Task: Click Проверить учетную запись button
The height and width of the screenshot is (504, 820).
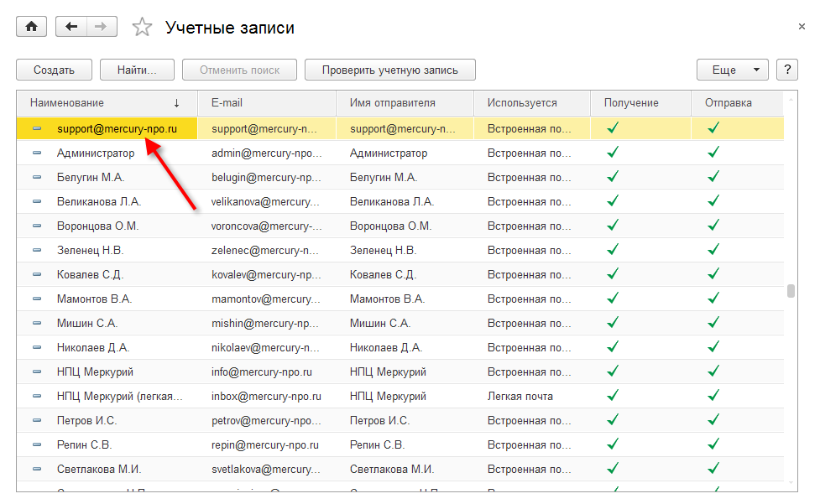Action: click(x=389, y=70)
